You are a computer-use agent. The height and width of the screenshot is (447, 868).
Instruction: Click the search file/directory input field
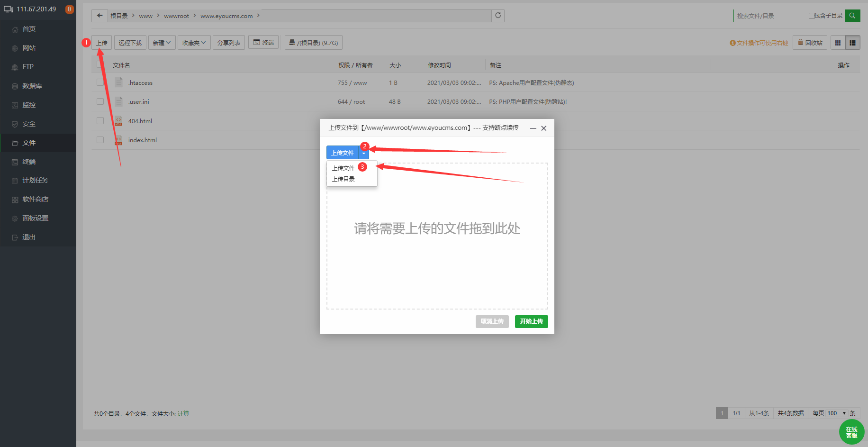tap(770, 16)
